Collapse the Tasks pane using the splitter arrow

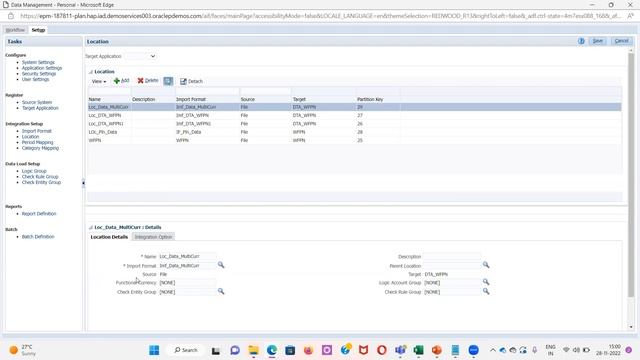pos(83,183)
